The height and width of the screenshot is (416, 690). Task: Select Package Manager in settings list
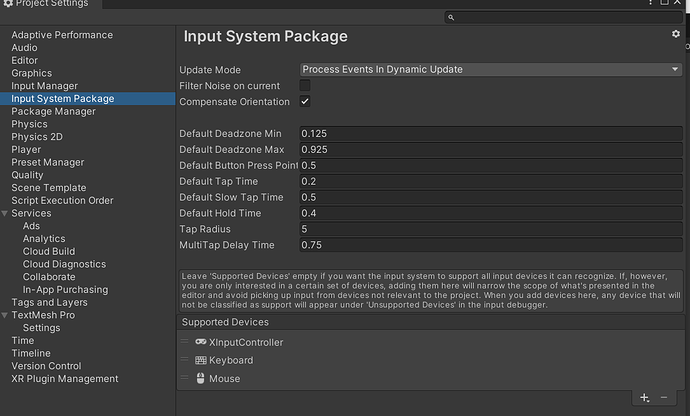pos(53,112)
